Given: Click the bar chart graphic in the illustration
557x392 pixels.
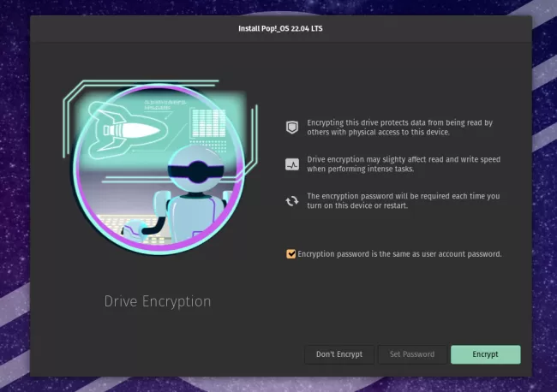Looking at the screenshot, I should pos(208,123).
